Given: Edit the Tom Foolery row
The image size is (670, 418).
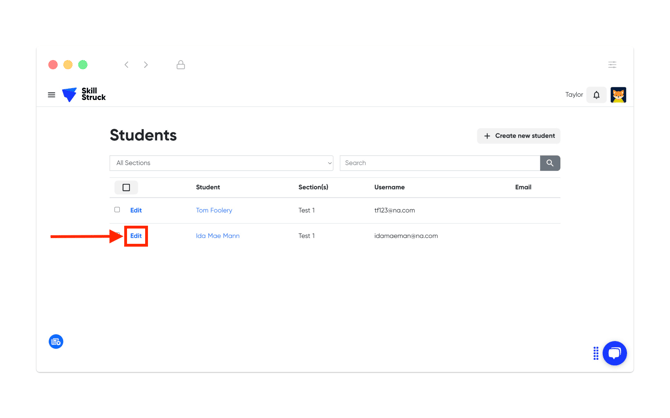Looking at the screenshot, I should pyautogui.click(x=136, y=210).
